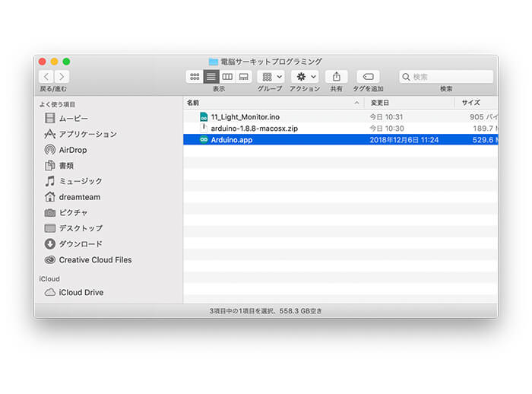Click the house icon next to dreamteam
The image size is (532, 394).
tap(50, 197)
